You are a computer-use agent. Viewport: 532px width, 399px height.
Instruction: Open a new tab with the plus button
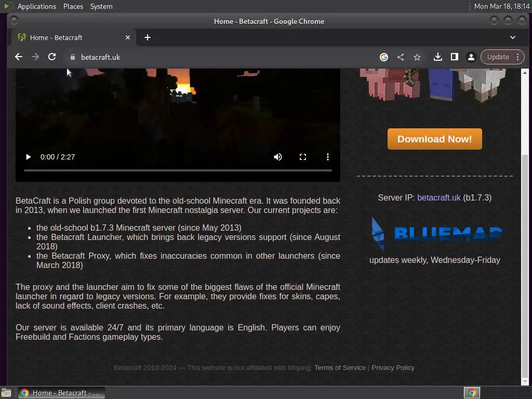(x=147, y=37)
